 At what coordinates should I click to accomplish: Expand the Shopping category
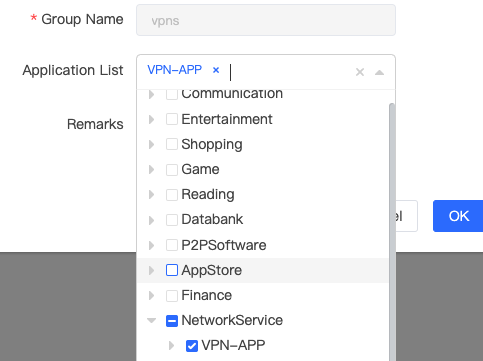[x=151, y=144]
